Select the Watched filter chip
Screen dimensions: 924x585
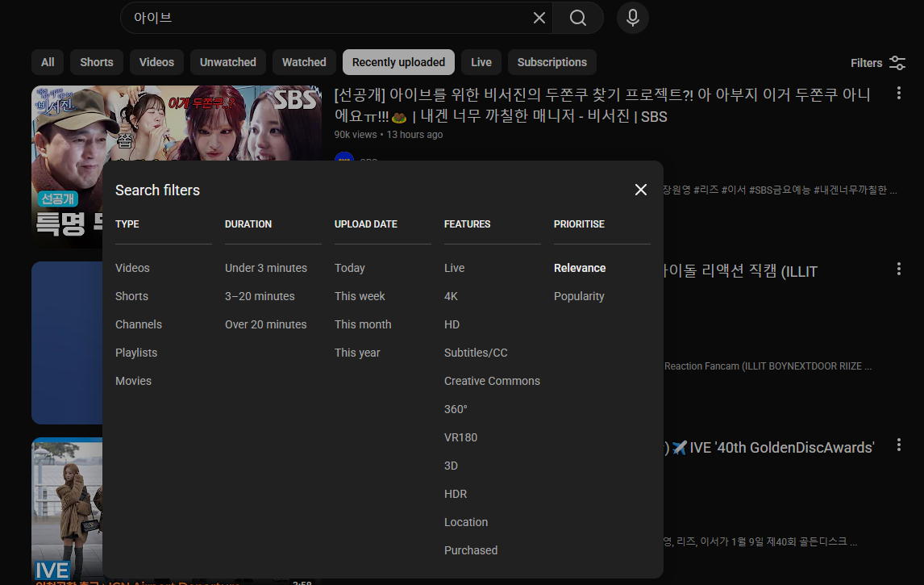point(304,62)
